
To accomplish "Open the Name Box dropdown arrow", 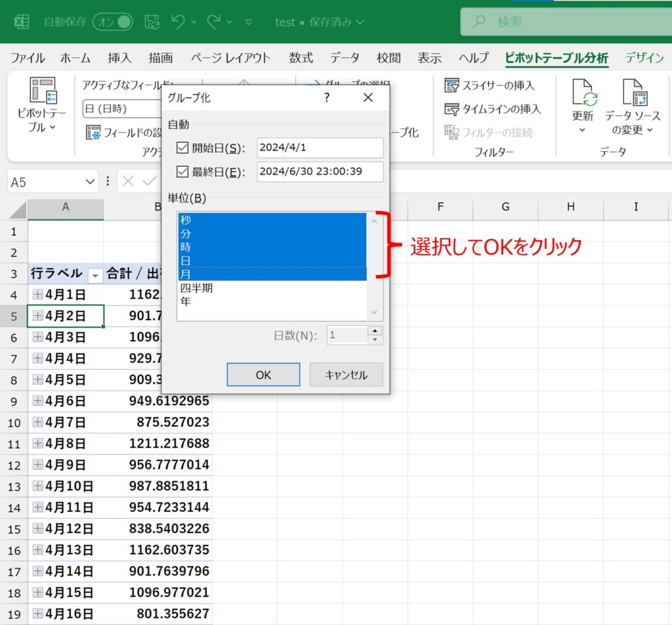I will [90, 182].
